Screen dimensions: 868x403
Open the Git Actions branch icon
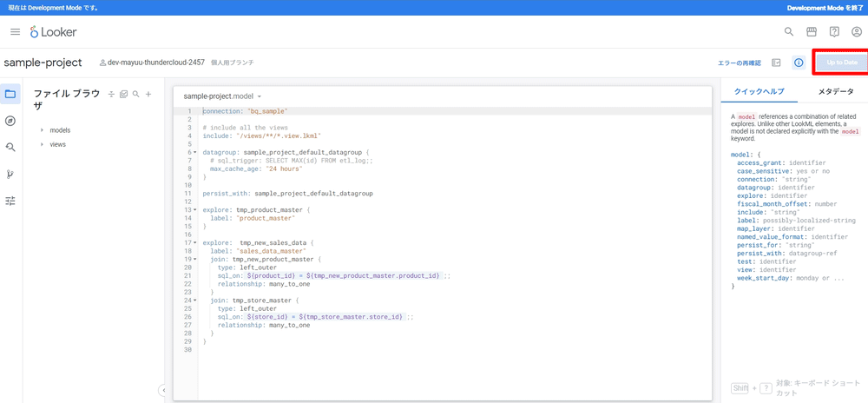click(10, 175)
